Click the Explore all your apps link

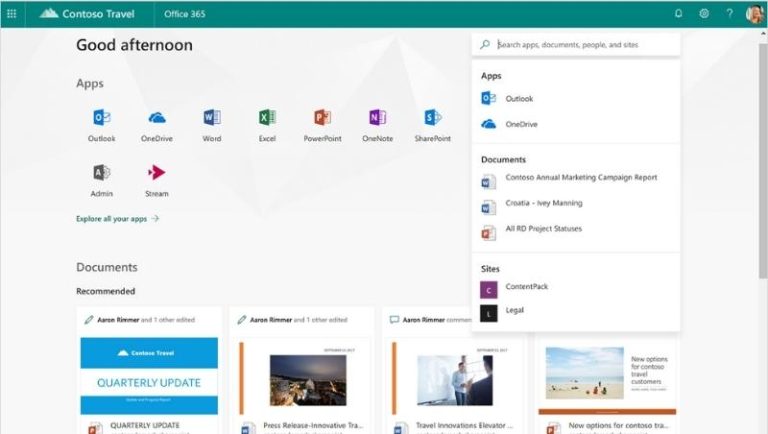pos(117,218)
